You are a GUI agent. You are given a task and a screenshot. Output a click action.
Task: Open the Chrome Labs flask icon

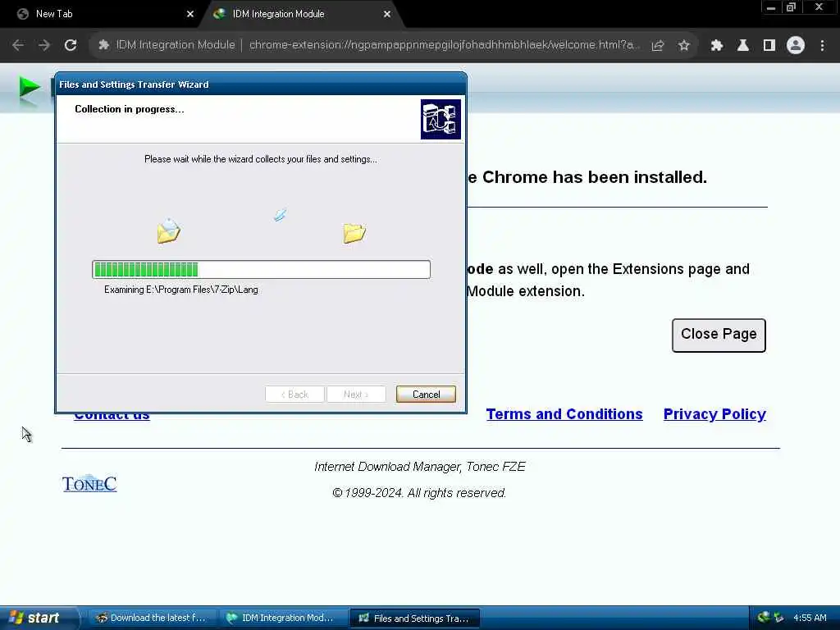(742, 46)
